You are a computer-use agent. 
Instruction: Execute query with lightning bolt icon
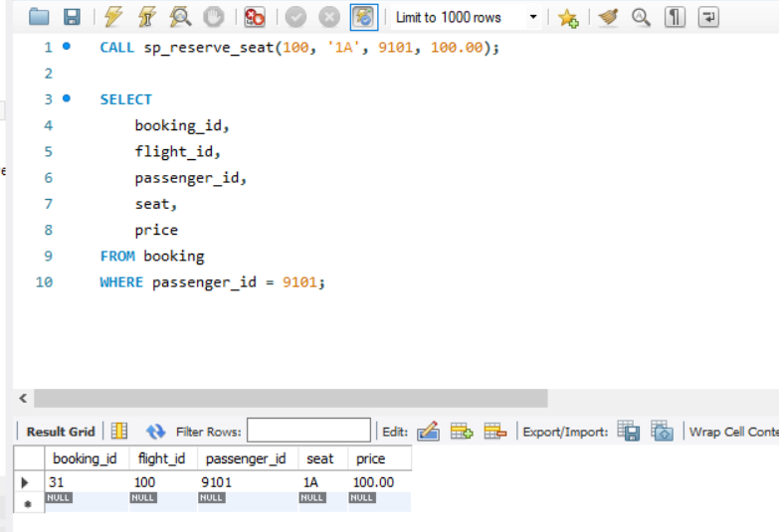point(113,17)
